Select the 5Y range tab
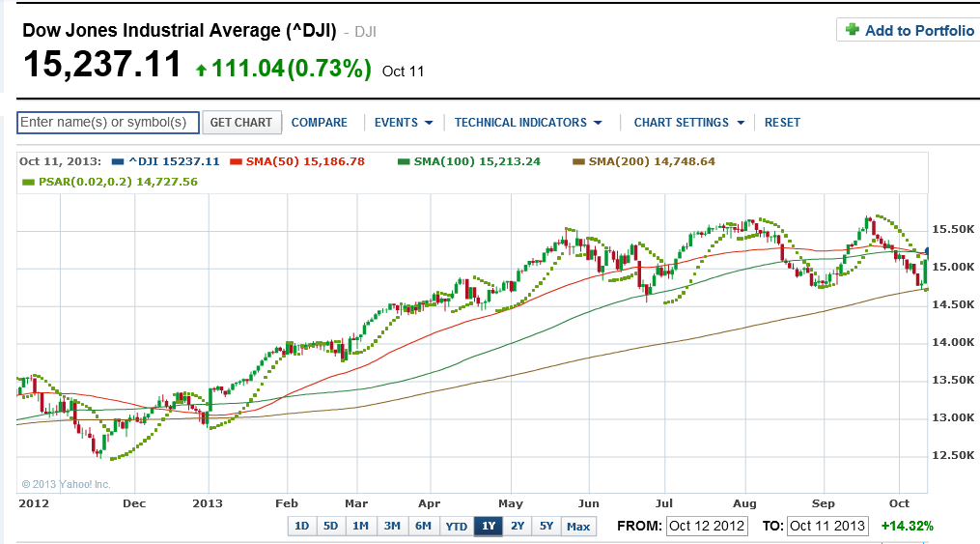Screen dimensions: 980x544 point(546,526)
